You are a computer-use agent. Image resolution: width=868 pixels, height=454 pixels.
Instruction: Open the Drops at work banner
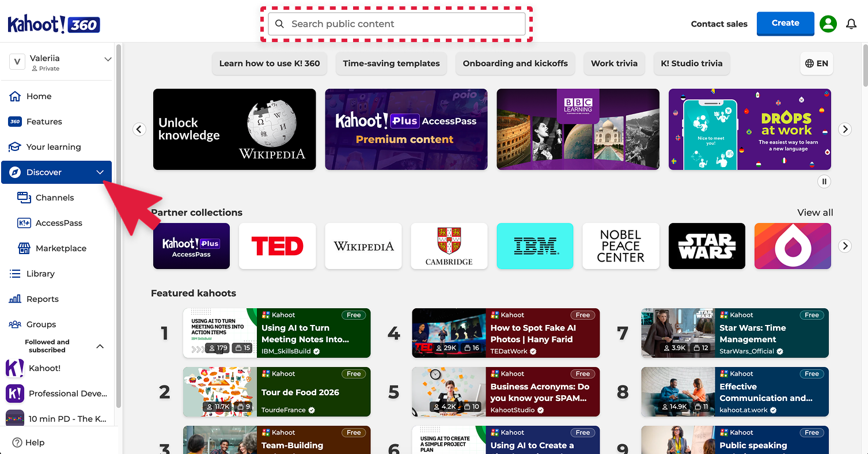750,129
